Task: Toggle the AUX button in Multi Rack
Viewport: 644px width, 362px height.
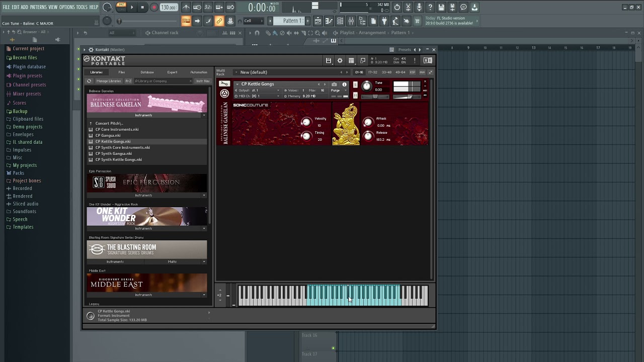Action: click(x=422, y=72)
